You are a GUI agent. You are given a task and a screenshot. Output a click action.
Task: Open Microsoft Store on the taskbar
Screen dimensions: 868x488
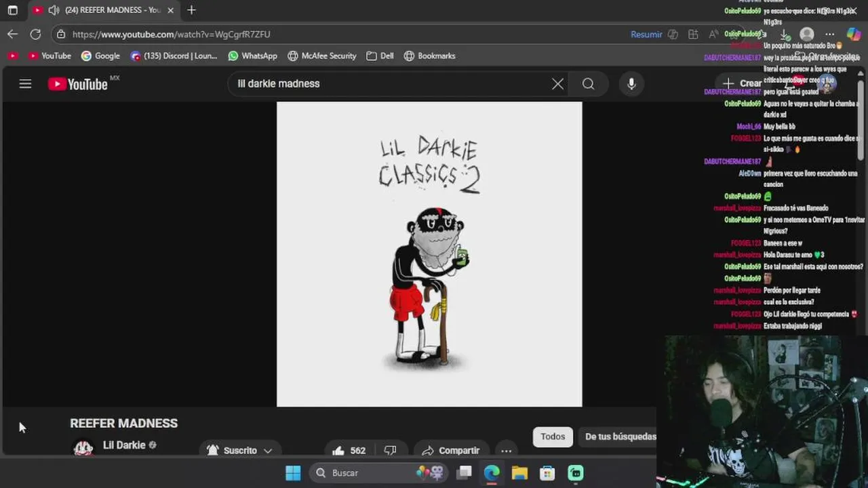click(x=547, y=472)
